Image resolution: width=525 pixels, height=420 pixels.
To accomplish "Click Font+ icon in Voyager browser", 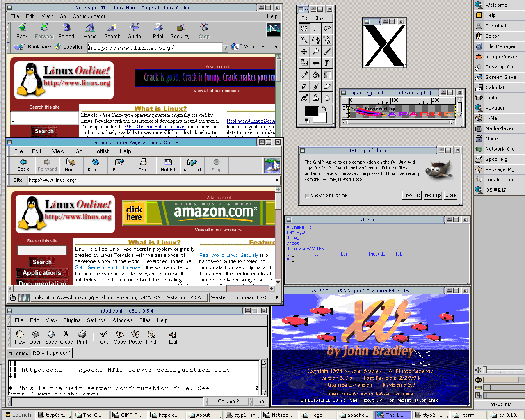I will (119, 165).
